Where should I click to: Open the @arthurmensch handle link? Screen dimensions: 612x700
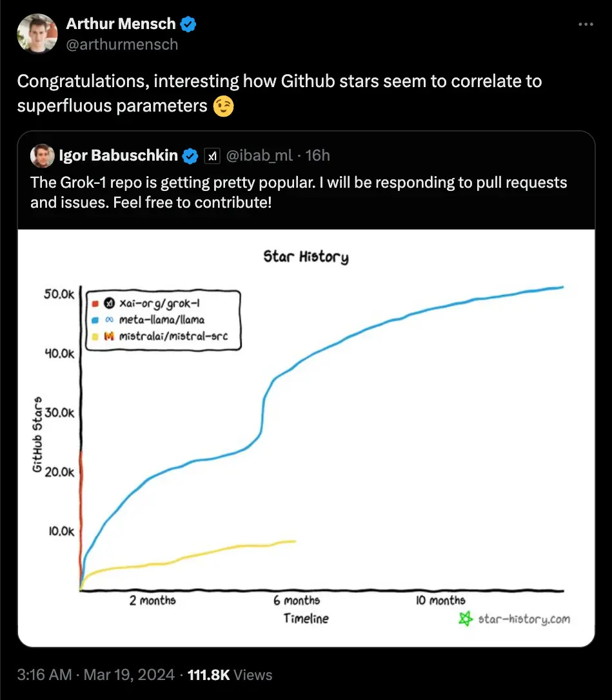pos(122,45)
